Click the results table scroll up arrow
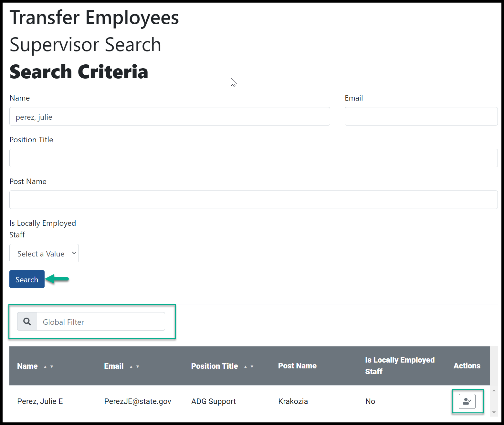Screen dimensions: 504x425 (494, 391)
